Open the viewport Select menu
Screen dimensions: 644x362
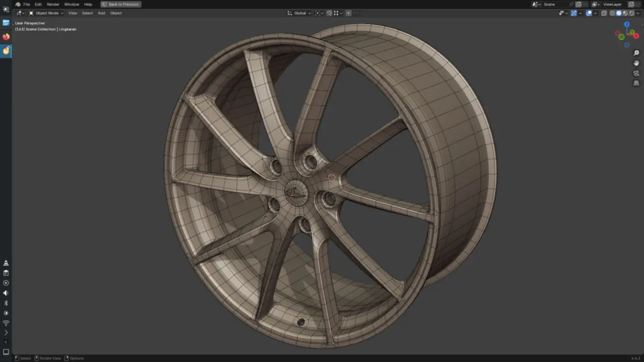(87, 13)
